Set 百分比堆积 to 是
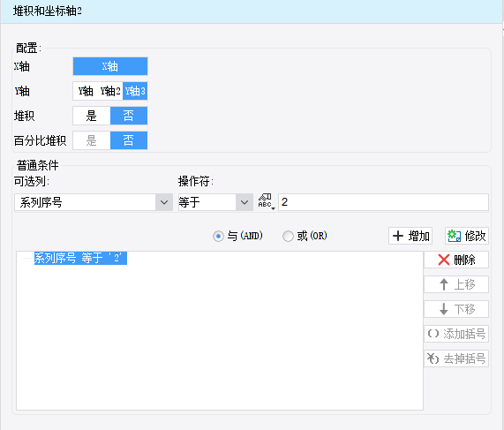 [x=92, y=140]
